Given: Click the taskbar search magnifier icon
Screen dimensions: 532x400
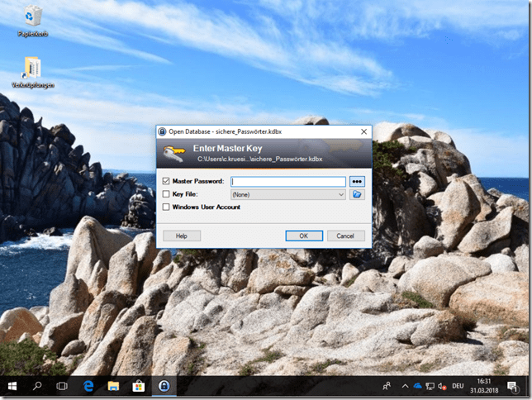Looking at the screenshot, I should (x=37, y=386).
